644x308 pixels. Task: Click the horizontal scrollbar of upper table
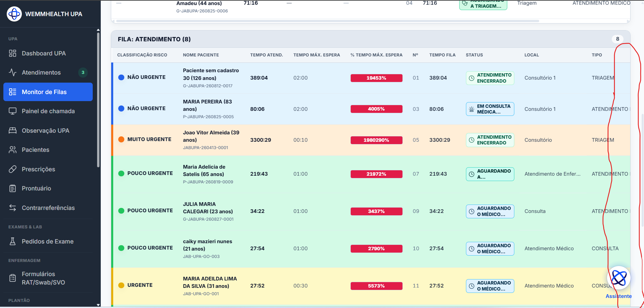(x=328, y=21)
